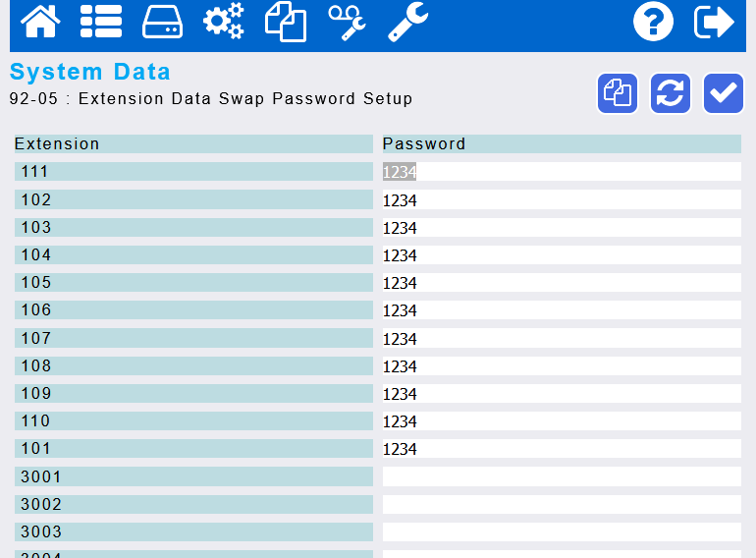The height and width of the screenshot is (558, 756).
Task: Click password field for extension 106
Action: tap(562, 310)
